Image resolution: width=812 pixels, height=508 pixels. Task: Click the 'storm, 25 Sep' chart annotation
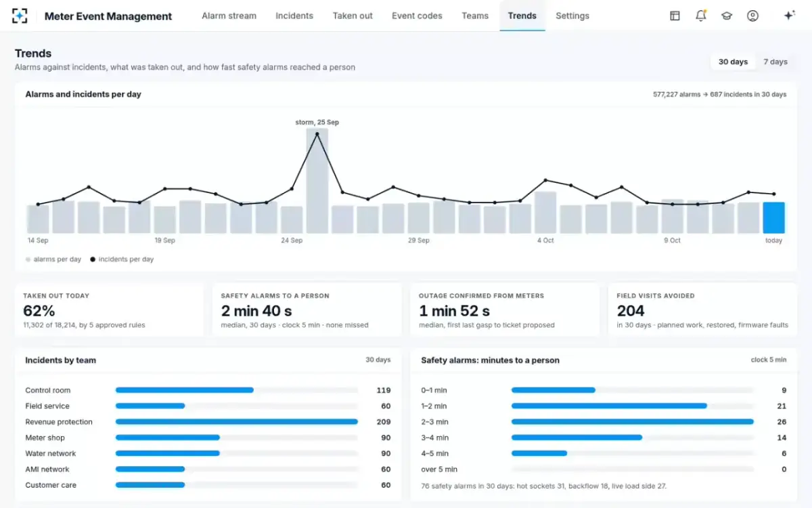[317, 123]
